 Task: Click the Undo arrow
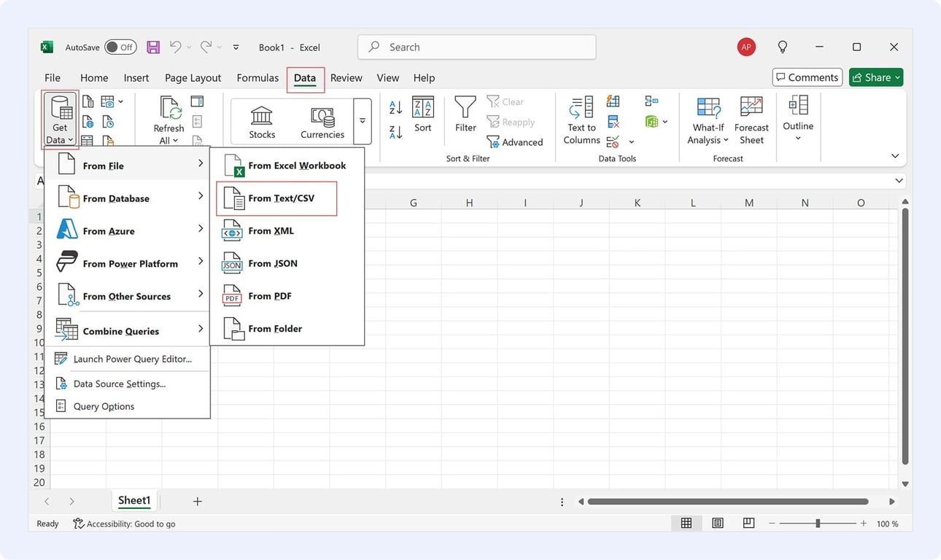tap(175, 47)
